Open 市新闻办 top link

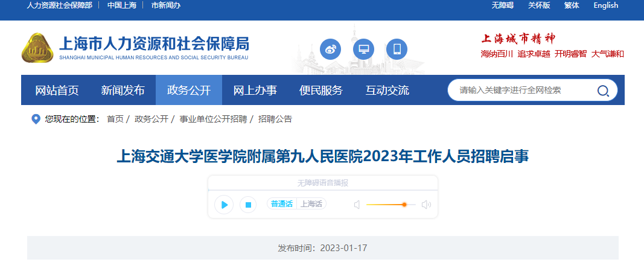tap(166, 5)
